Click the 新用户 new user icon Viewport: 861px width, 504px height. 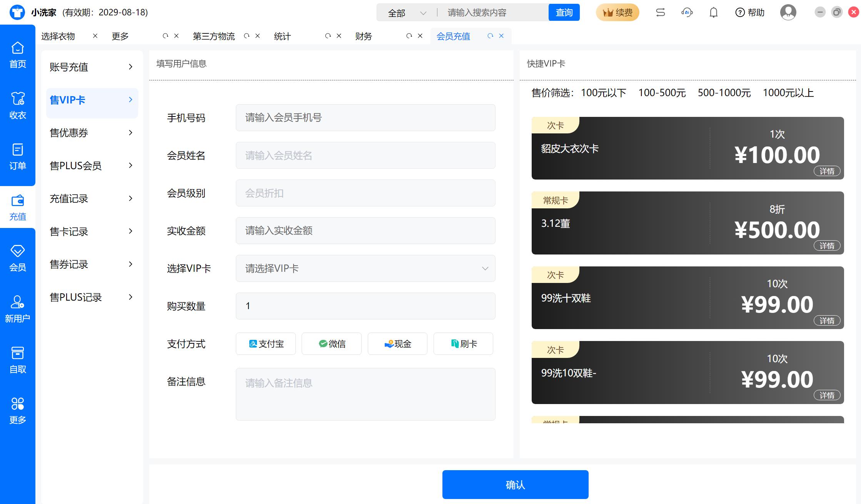[18, 309]
